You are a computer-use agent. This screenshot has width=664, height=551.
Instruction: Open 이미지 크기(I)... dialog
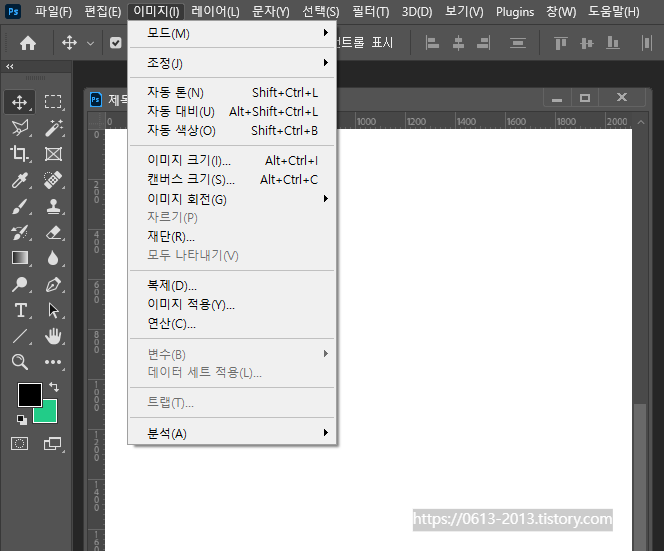pyautogui.click(x=232, y=161)
